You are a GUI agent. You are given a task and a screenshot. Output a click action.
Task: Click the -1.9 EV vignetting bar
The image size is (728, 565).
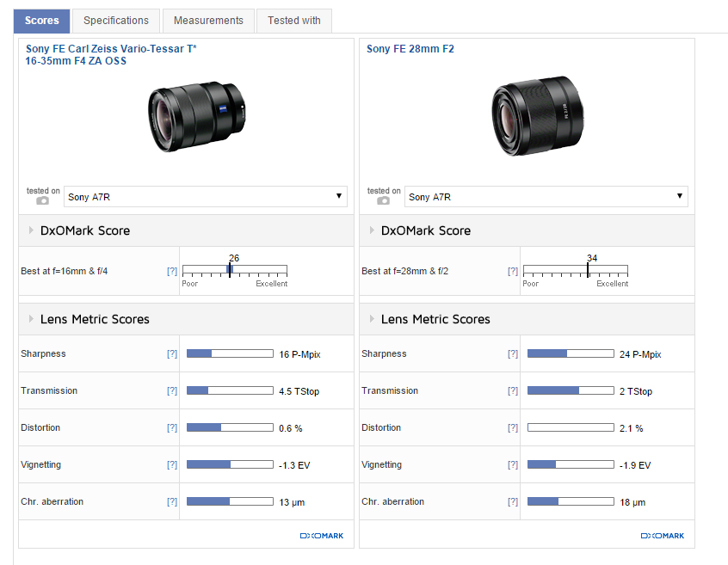(x=571, y=464)
